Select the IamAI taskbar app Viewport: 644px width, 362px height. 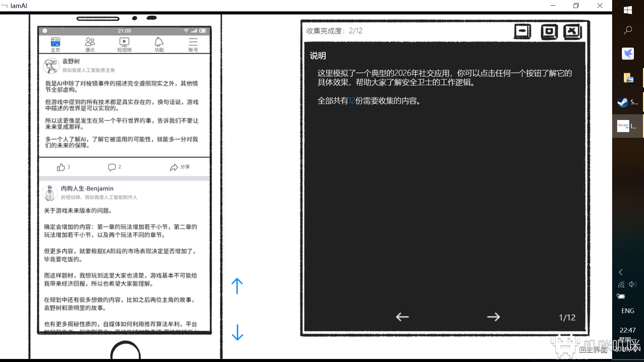point(628,126)
